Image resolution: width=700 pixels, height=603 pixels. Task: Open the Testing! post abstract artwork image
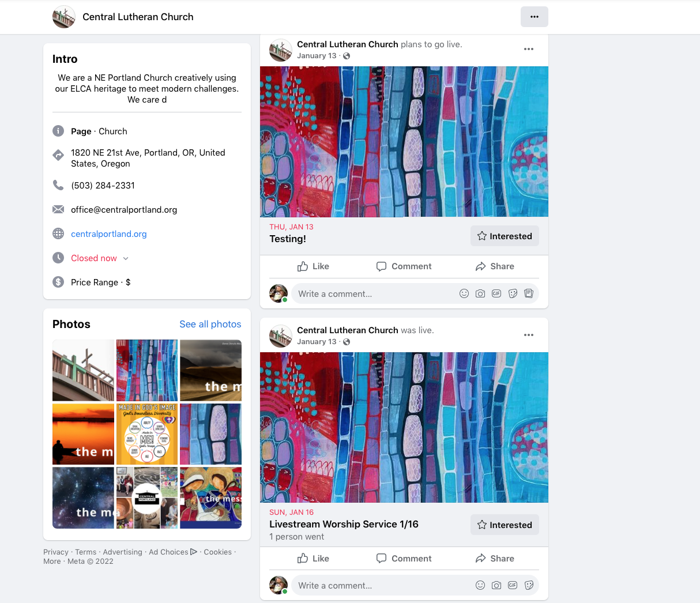tap(404, 142)
